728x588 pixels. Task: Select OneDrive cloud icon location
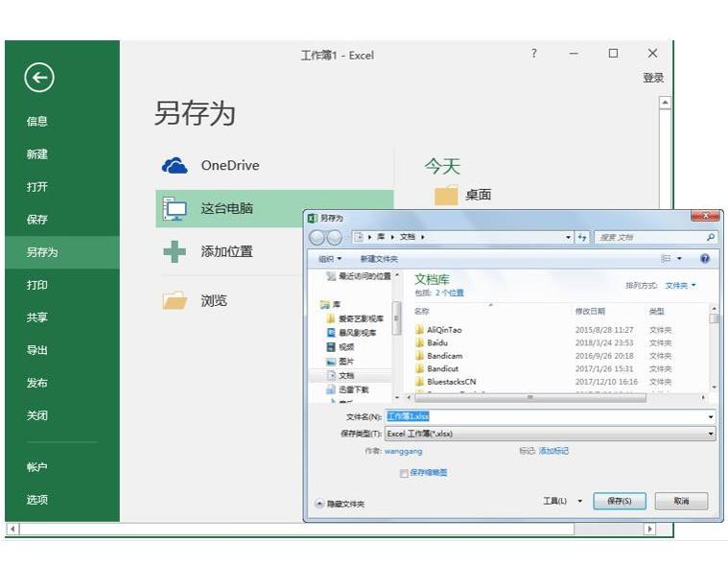(175, 165)
